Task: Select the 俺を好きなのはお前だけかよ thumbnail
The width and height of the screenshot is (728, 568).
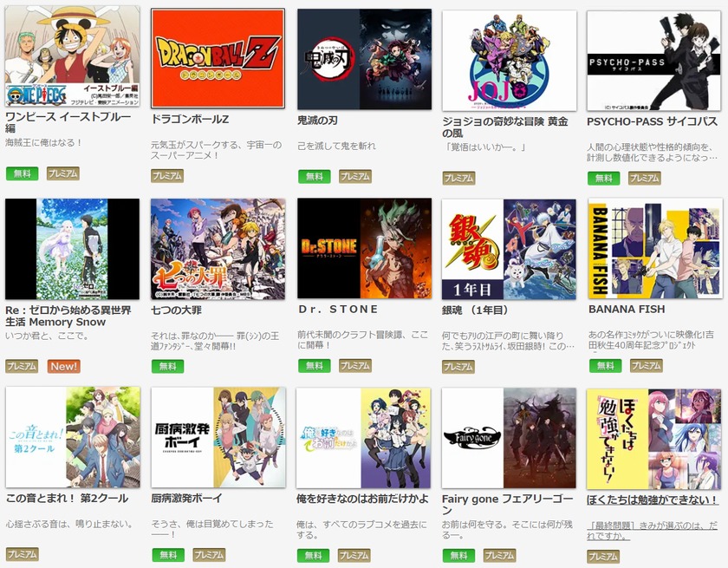Action: 363,438
